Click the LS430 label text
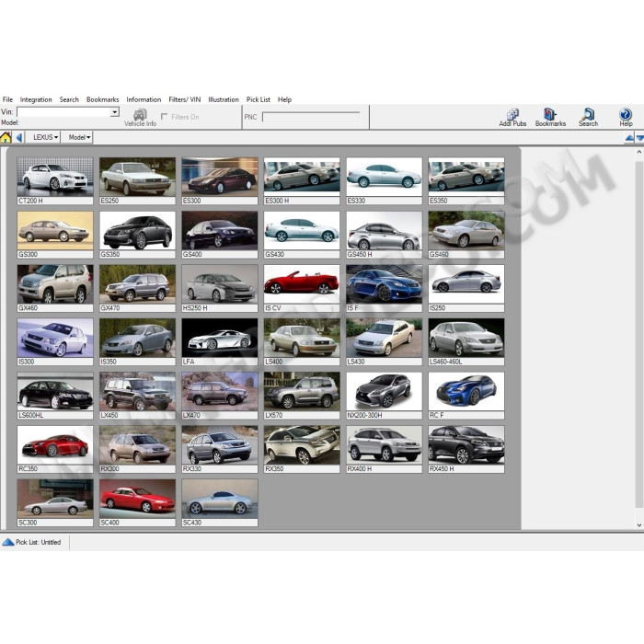The height and width of the screenshot is (644, 644). pos(356,362)
